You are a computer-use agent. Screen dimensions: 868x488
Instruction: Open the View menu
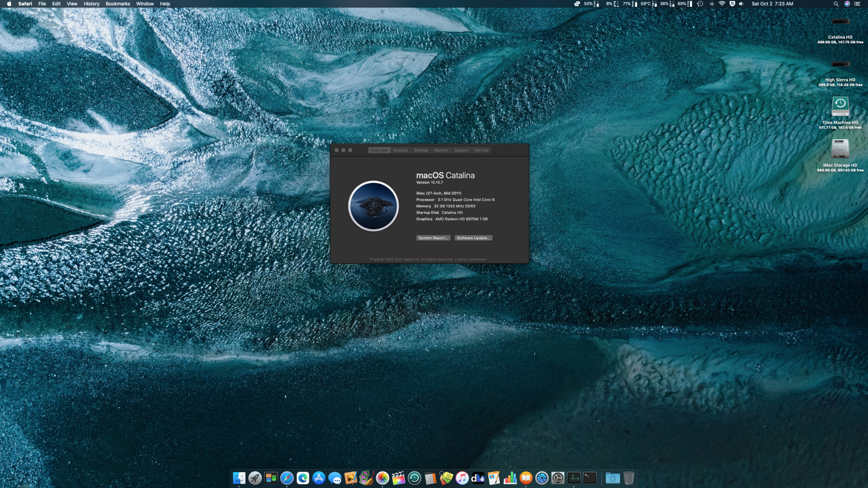(72, 4)
